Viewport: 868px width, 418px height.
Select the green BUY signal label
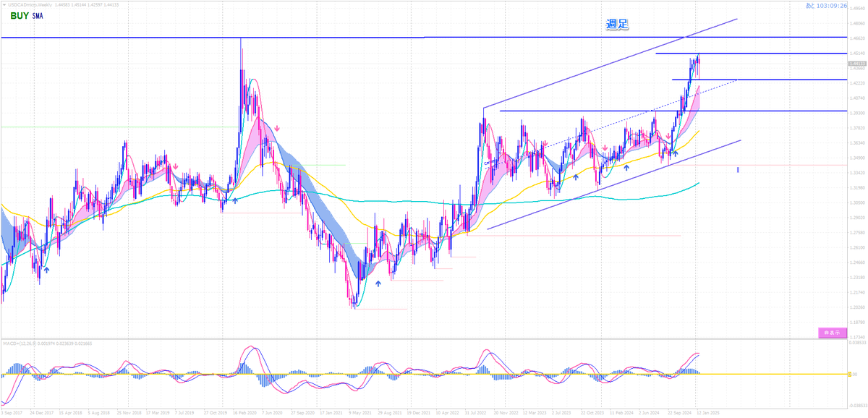coord(19,14)
